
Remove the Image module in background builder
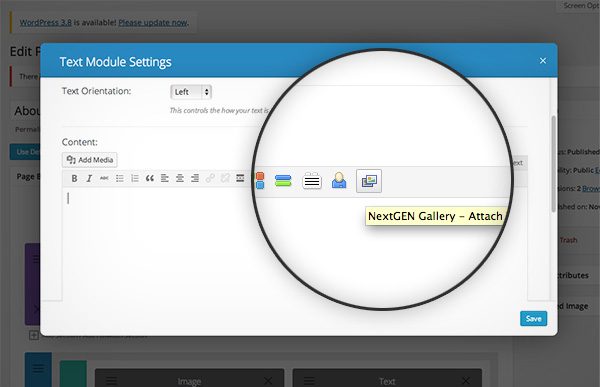click(268, 381)
